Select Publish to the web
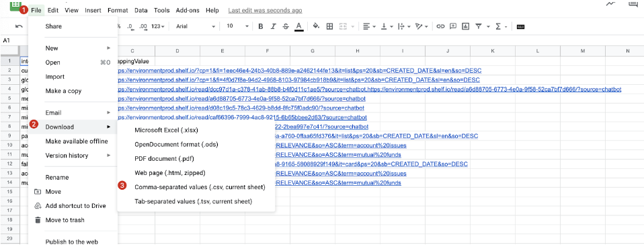 tap(73, 242)
